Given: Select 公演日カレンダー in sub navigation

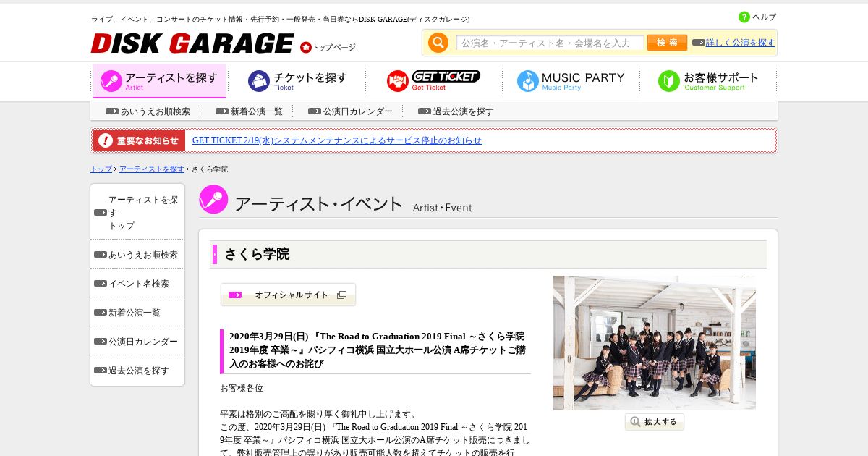Looking at the screenshot, I should pyautogui.click(x=358, y=111).
